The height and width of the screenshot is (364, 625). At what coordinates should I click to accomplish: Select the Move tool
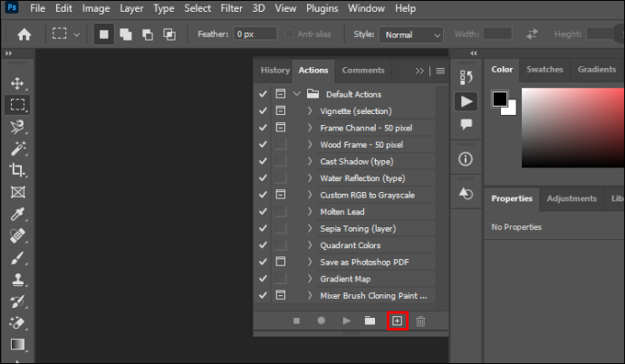tap(17, 83)
